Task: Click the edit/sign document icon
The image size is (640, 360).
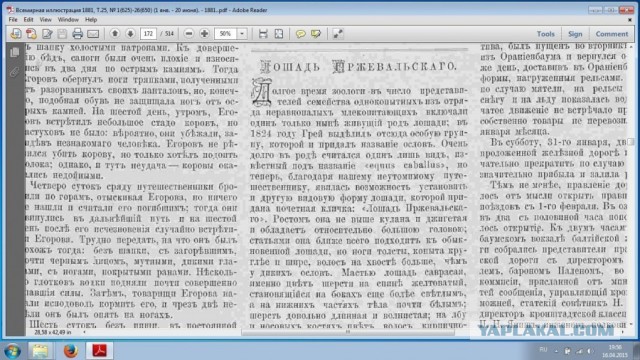Action: 47,34
